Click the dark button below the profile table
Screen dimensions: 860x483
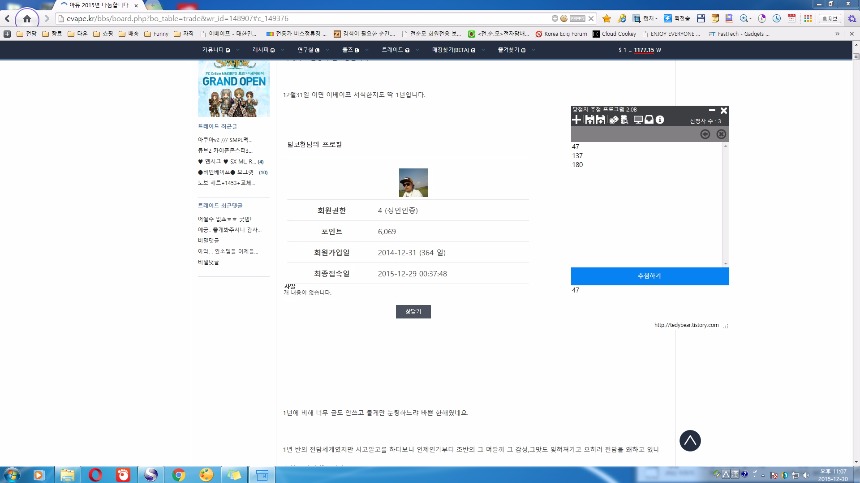coord(413,312)
